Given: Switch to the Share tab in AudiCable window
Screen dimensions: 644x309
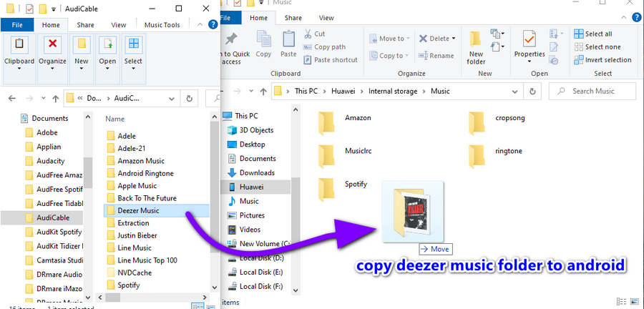Looking at the screenshot, I should point(85,25).
